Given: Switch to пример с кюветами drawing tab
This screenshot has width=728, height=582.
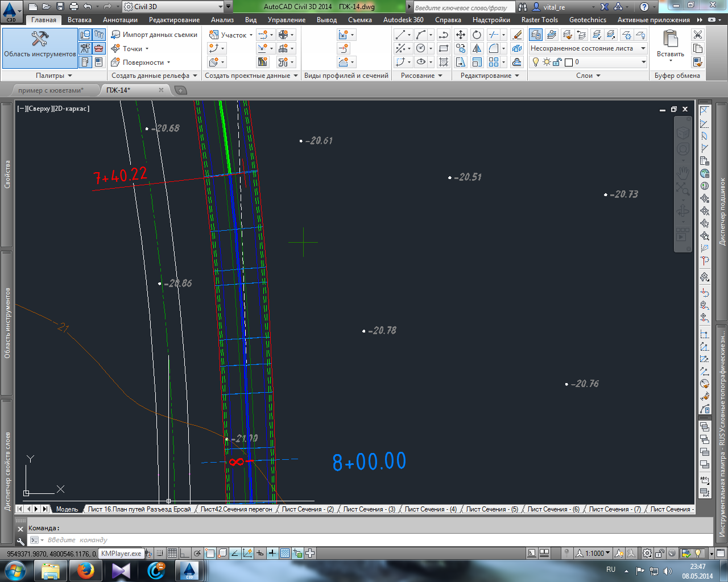Looking at the screenshot, I should 51,90.
